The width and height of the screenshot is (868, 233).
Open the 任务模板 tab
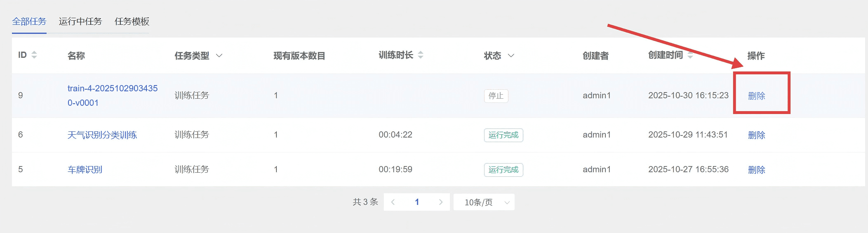(x=132, y=21)
